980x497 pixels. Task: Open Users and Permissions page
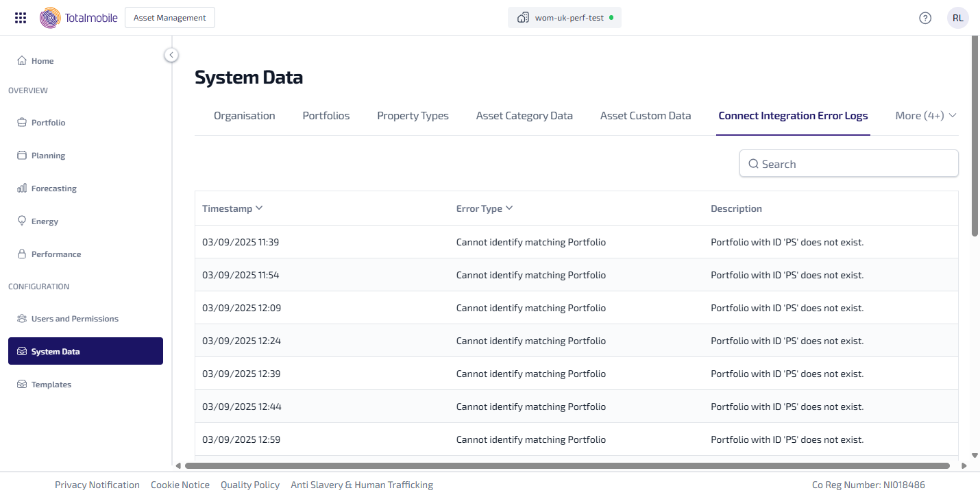75,319
